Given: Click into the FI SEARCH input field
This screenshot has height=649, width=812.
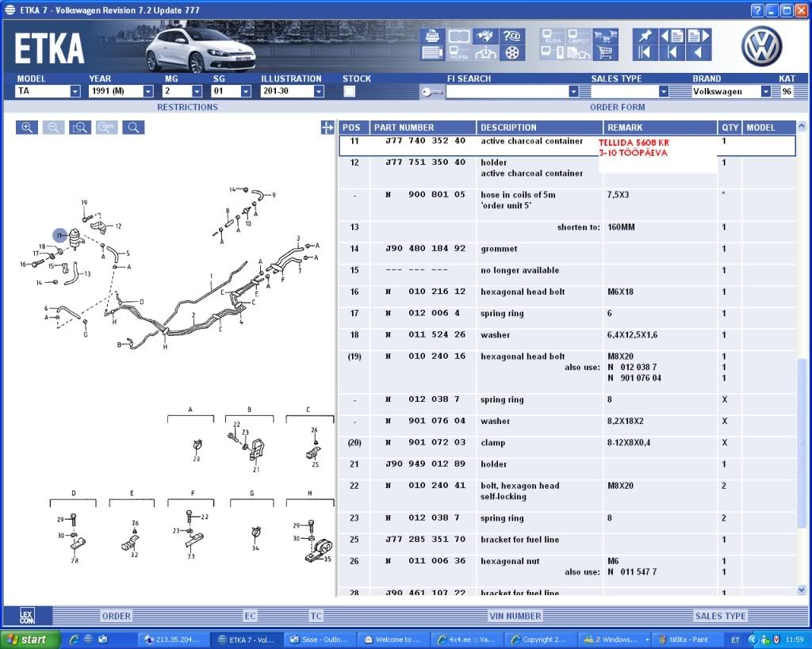Looking at the screenshot, I should tap(507, 91).
